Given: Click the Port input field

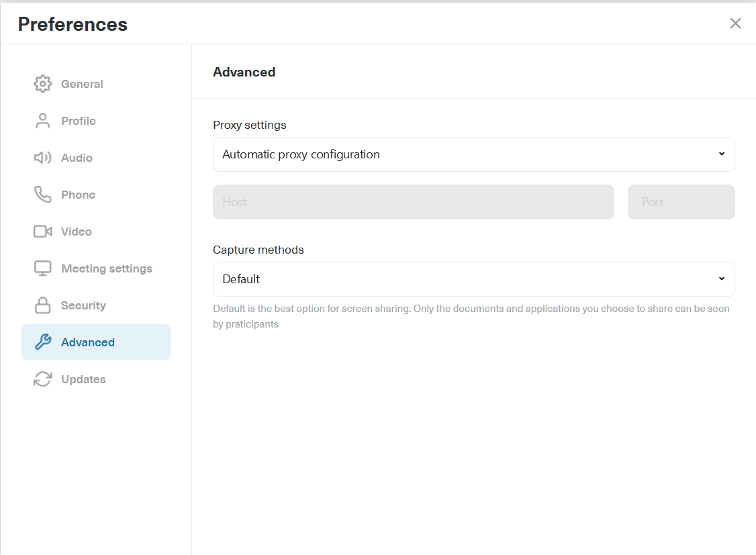Looking at the screenshot, I should click(681, 201).
